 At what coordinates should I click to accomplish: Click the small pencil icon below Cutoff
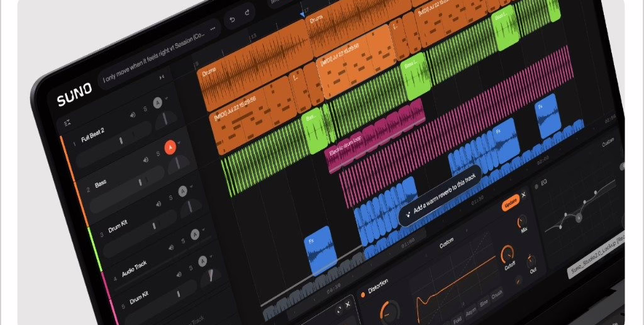[518, 281]
